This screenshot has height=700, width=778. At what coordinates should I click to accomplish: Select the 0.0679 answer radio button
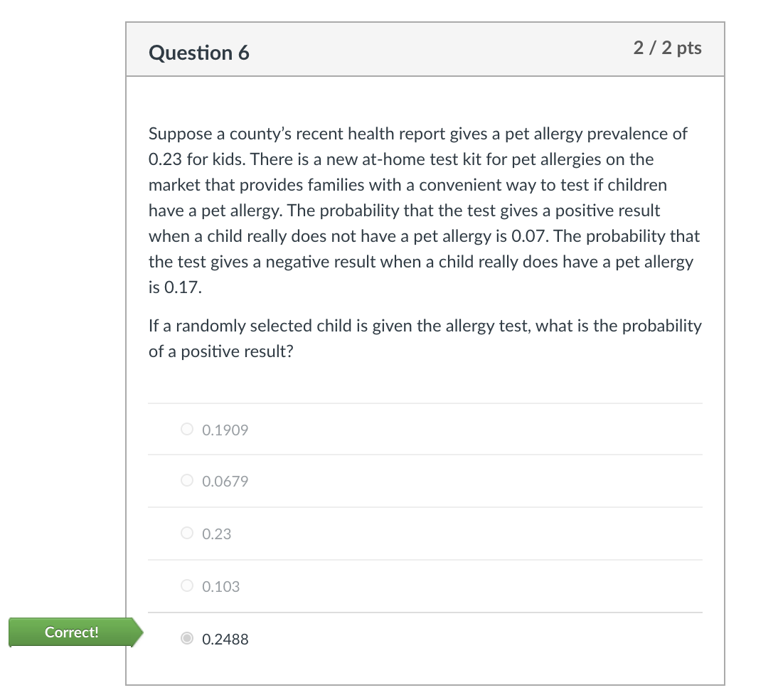pos(186,480)
